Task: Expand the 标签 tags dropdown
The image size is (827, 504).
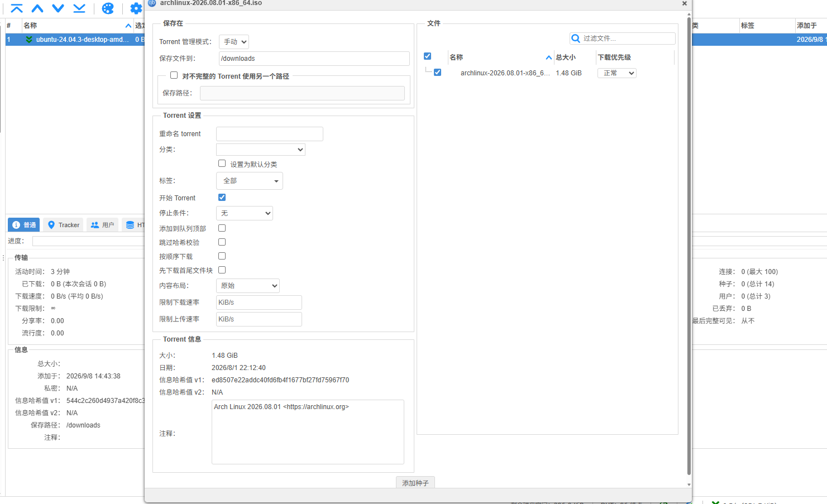Action: pos(250,181)
